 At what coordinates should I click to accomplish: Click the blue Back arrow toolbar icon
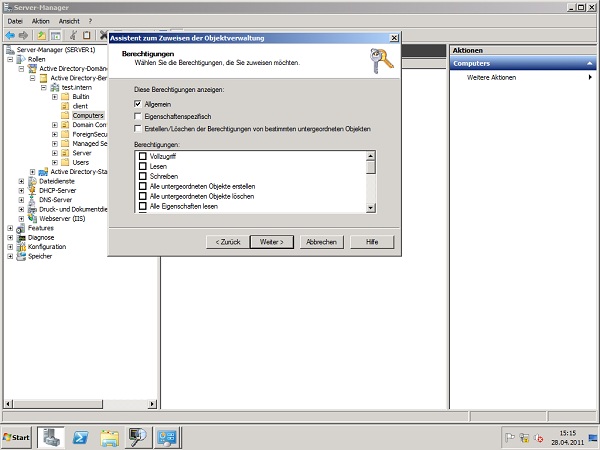[x=10, y=36]
